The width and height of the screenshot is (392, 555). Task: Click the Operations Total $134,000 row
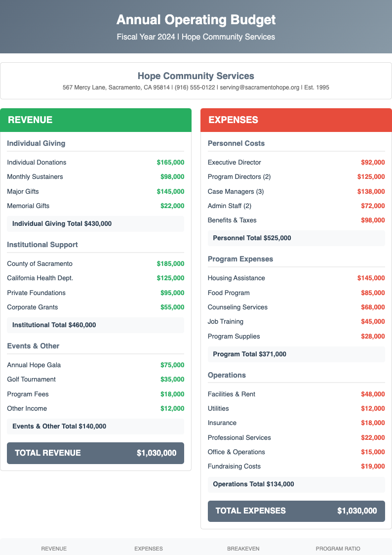pos(296,484)
